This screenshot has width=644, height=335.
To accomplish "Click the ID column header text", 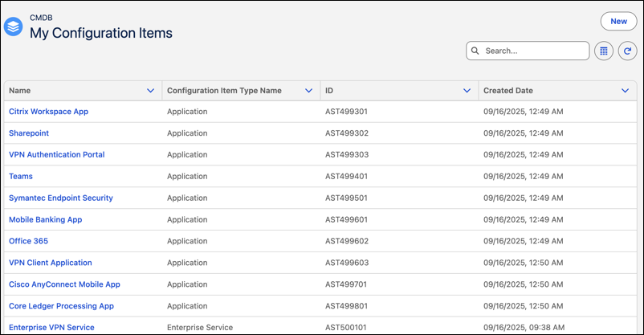I will point(329,91).
